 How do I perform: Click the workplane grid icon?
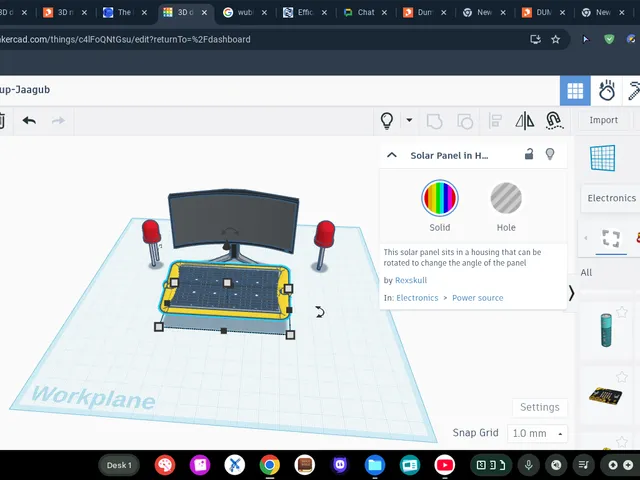point(603,158)
